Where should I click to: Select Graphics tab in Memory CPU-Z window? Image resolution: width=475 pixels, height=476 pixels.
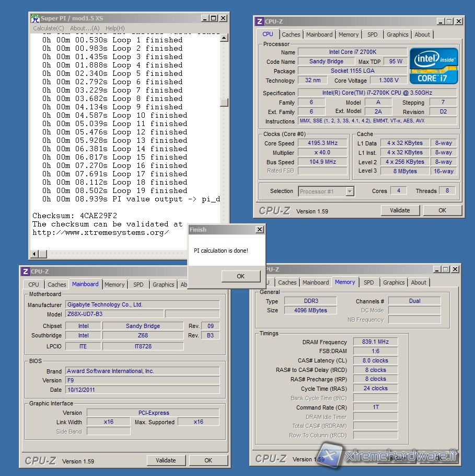click(393, 282)
